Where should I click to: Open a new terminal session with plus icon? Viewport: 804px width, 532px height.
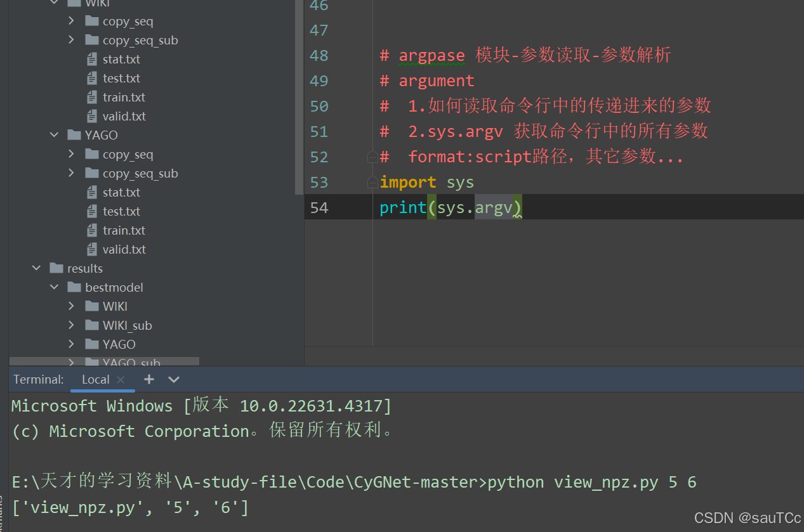click(149, 379)
